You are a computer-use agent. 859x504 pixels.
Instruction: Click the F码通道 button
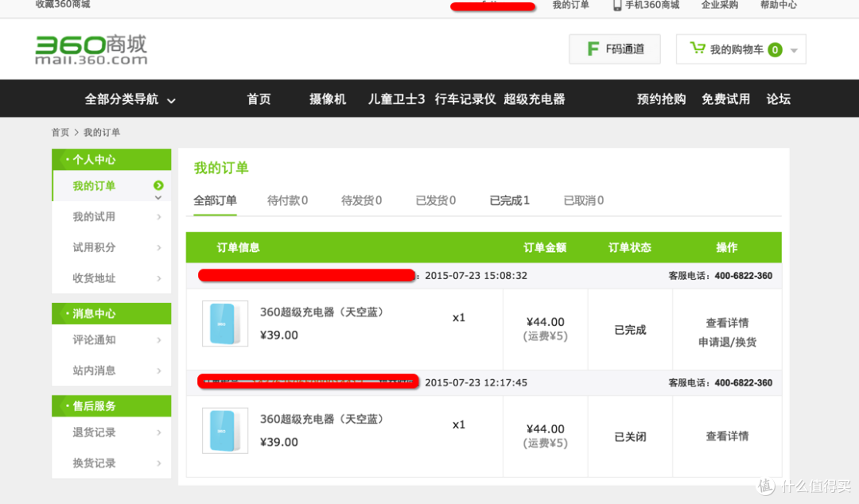615,49
